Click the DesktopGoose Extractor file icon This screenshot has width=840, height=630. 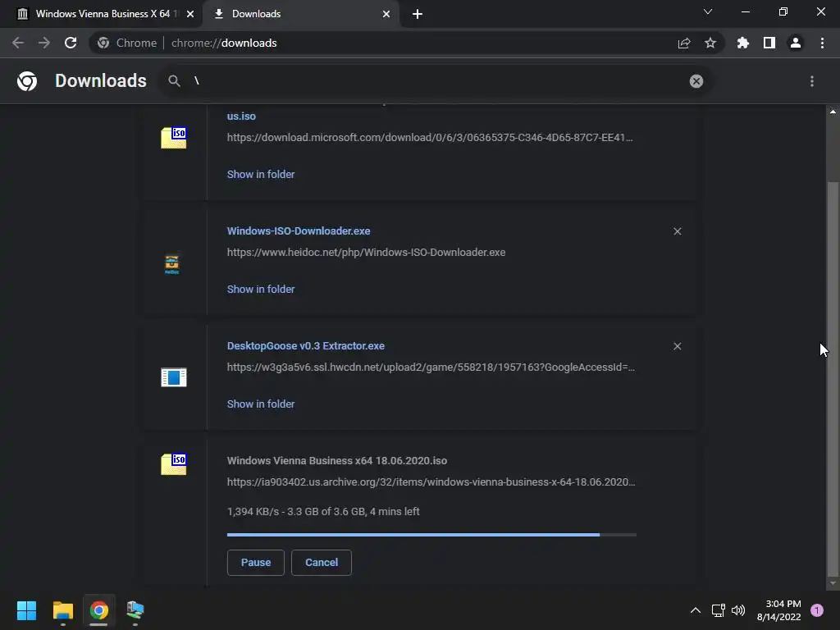tap(174, 377)
